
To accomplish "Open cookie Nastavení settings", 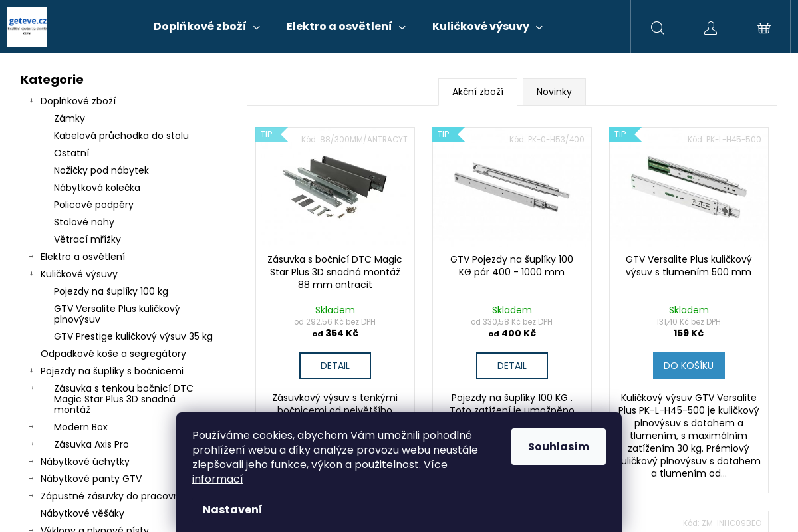I will [x=232, y=509].
